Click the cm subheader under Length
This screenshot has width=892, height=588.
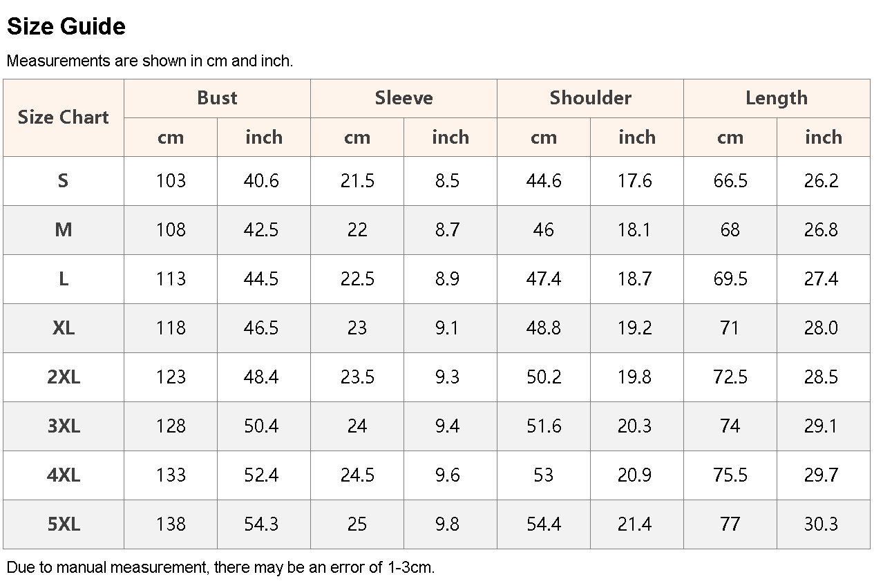[x=730, y=137]
